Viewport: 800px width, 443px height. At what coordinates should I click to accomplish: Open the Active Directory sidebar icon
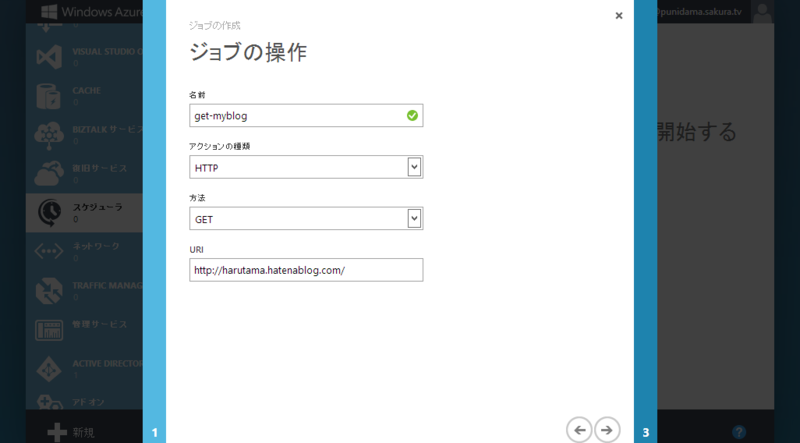tap(49, 369)
